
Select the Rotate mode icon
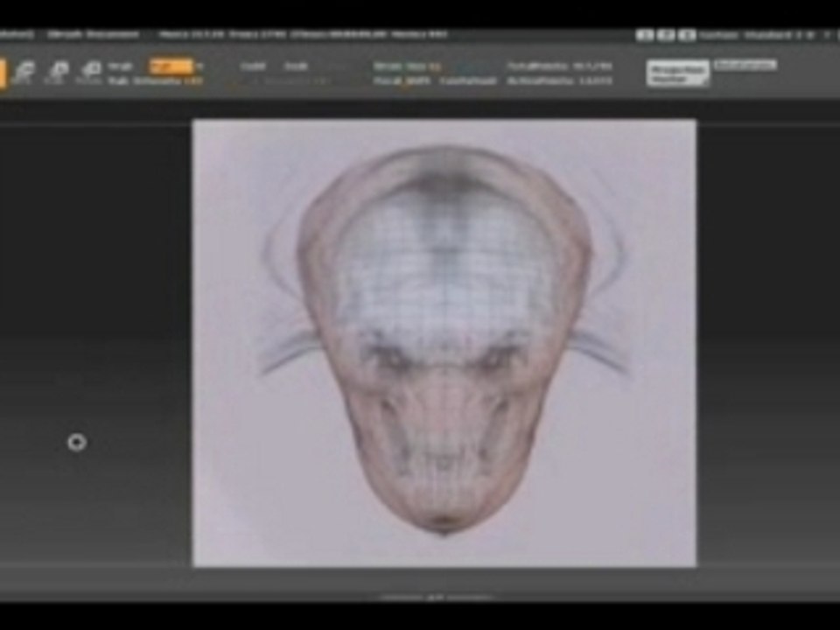89,73
